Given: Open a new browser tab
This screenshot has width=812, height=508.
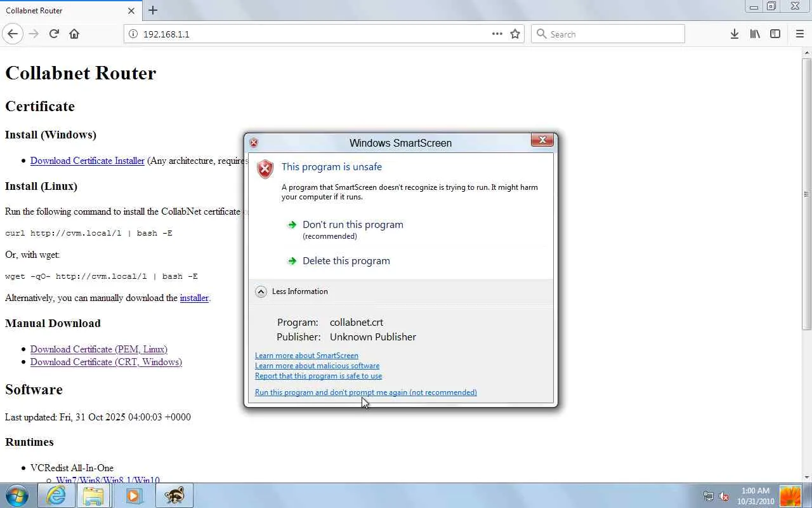Looking at the screenshot, I should pos(153,10).
